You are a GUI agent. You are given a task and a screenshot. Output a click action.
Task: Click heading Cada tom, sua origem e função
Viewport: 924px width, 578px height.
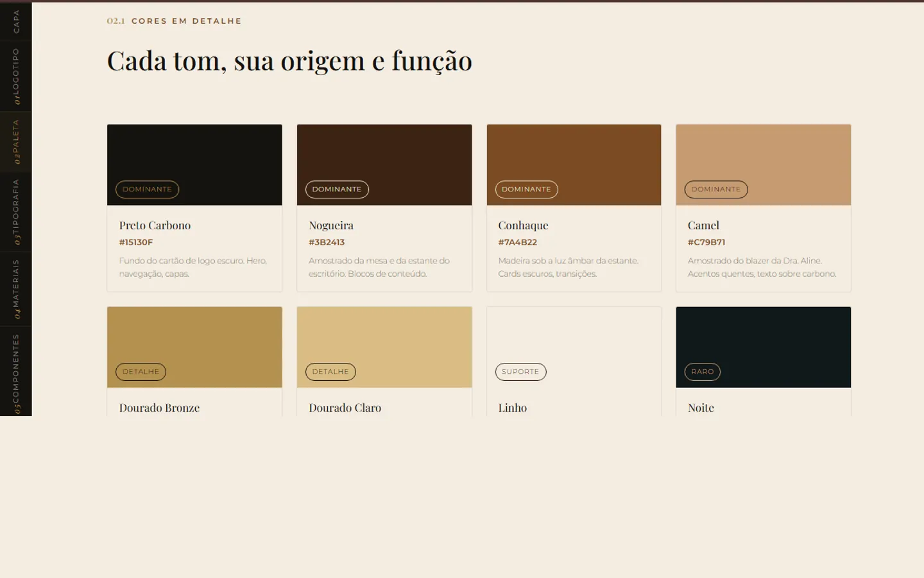289,61
